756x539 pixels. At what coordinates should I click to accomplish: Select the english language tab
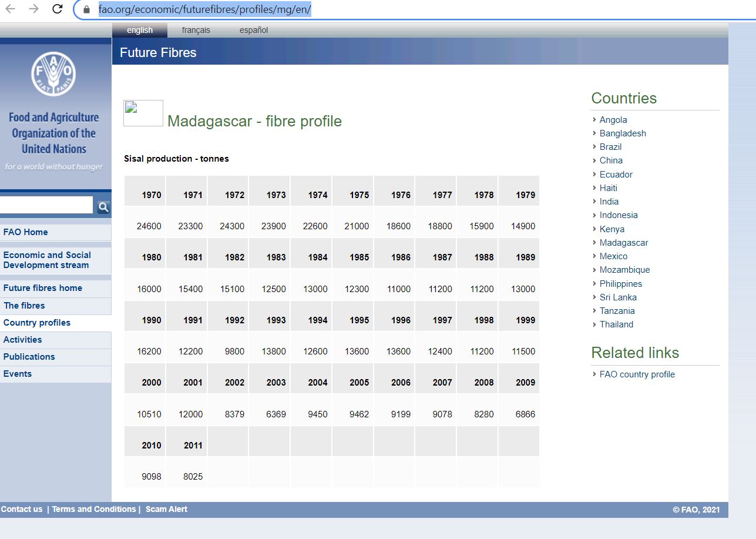(x=140, y=30)
